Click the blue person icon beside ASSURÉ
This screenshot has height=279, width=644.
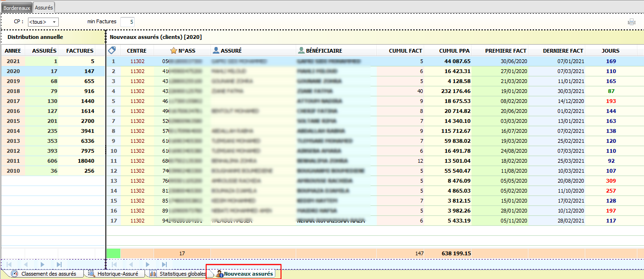pos(216,51)
